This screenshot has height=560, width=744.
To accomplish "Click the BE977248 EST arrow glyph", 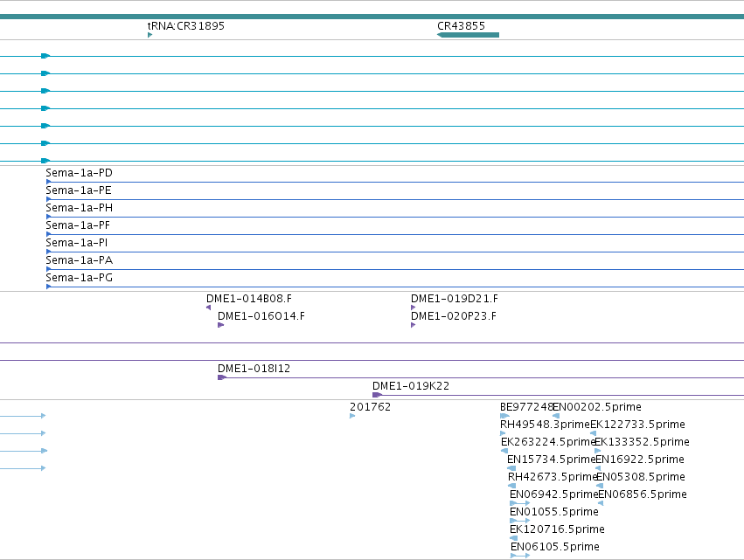I will tap(504, 417).
